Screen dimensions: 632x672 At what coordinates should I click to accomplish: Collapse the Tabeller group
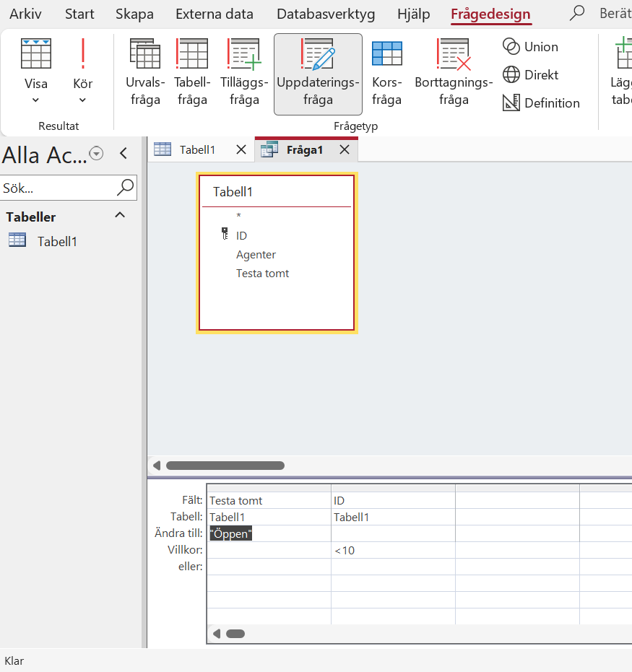point(120,215)
